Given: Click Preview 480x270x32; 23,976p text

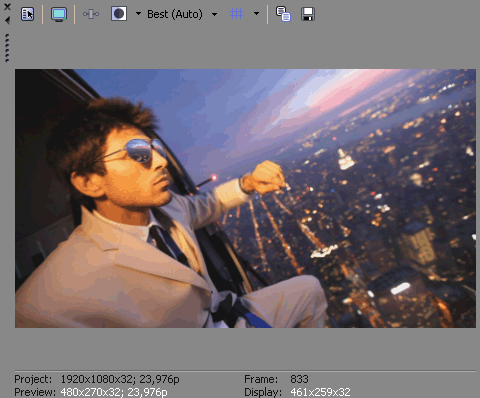Looking at the screenshot, I should tap(91, 392).
